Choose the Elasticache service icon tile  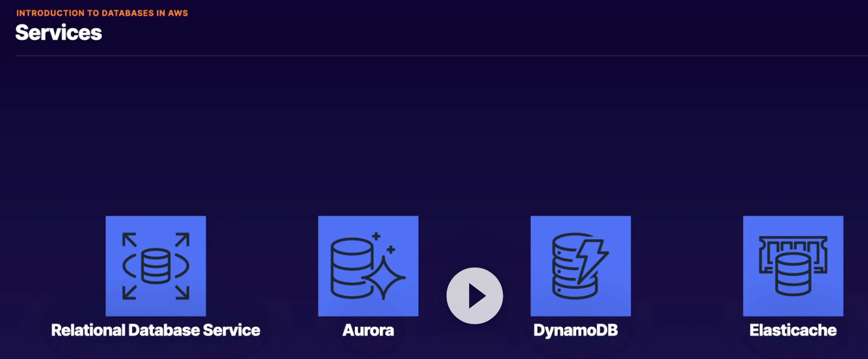click(x=793, y=266)
